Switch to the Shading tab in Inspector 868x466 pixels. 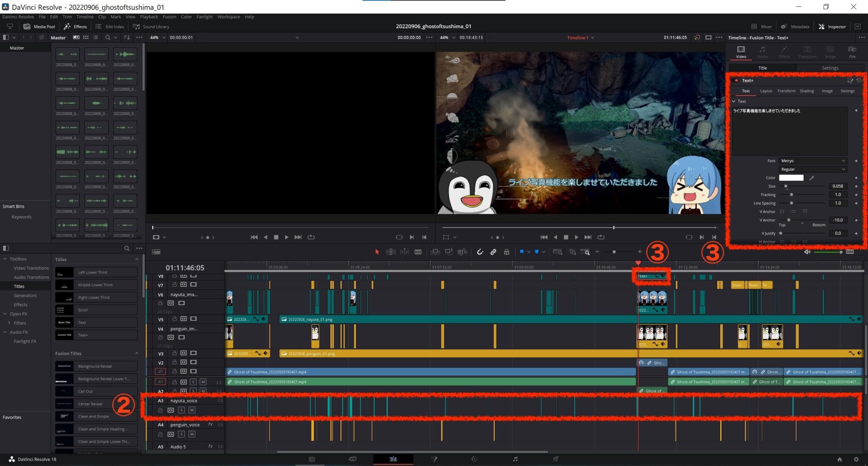pos(807,91)
